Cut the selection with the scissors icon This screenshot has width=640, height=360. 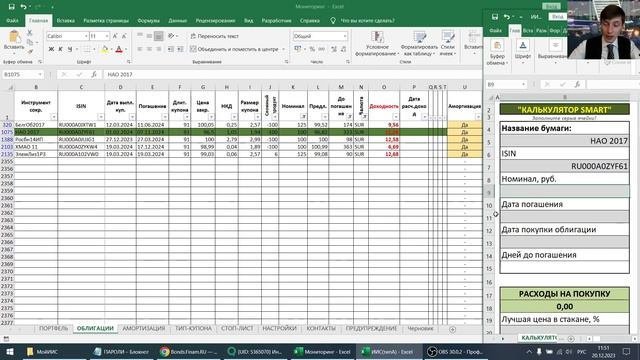tap(29, 33)
